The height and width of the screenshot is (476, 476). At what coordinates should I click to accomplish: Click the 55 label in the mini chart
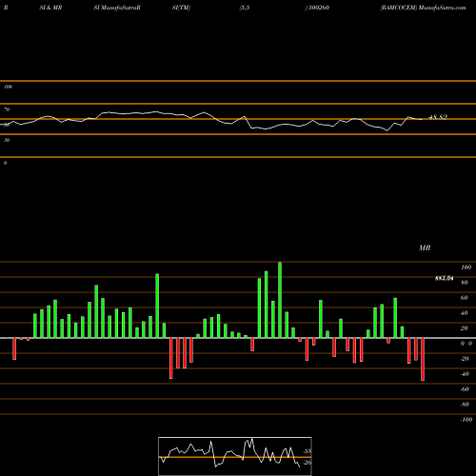(x=307, y=451)
